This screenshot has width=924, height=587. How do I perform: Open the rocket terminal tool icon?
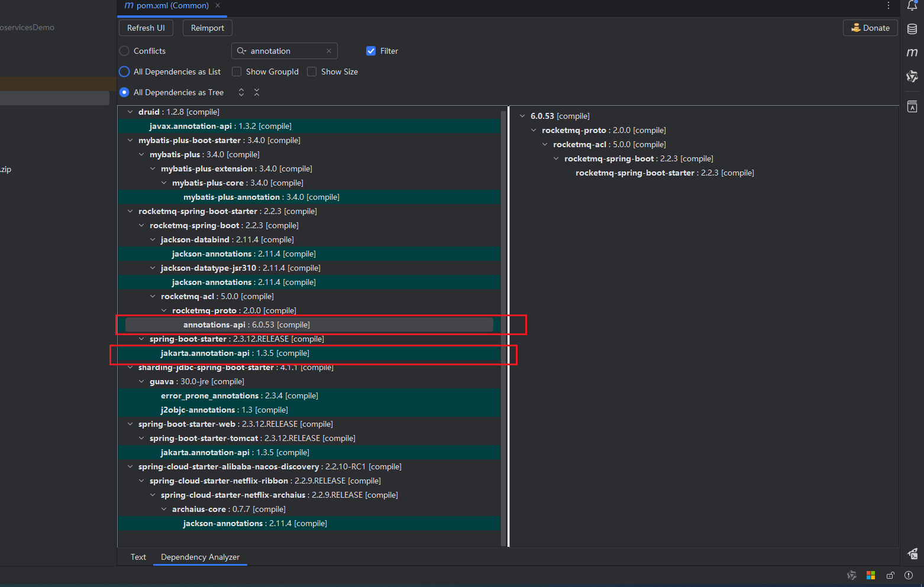(913, 554)
